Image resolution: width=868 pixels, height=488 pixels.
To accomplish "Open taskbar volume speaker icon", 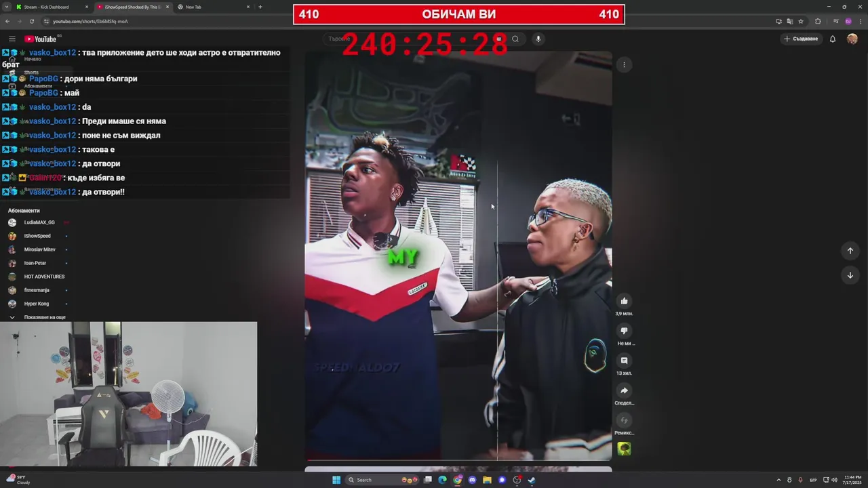I will (834, 480).
